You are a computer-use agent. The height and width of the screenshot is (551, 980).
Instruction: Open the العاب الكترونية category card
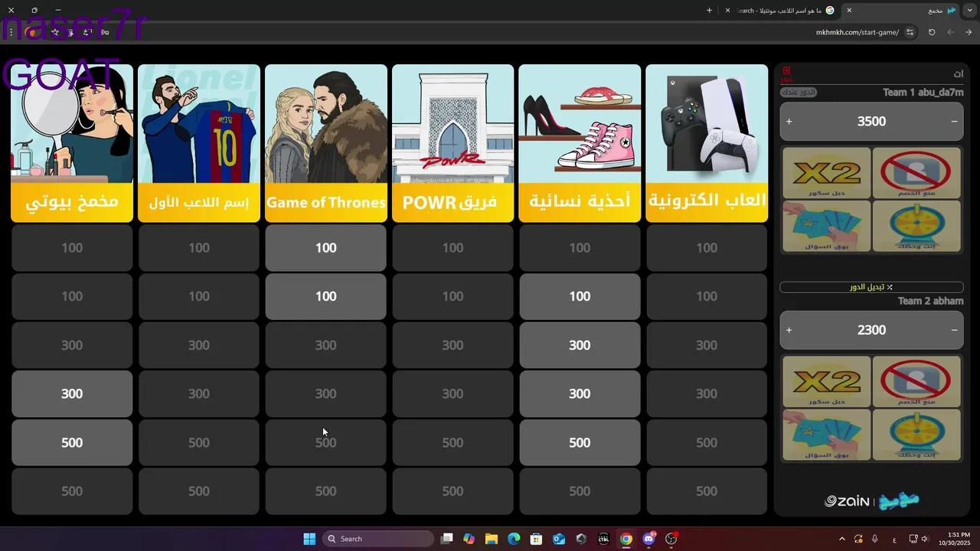click(707, 143)
